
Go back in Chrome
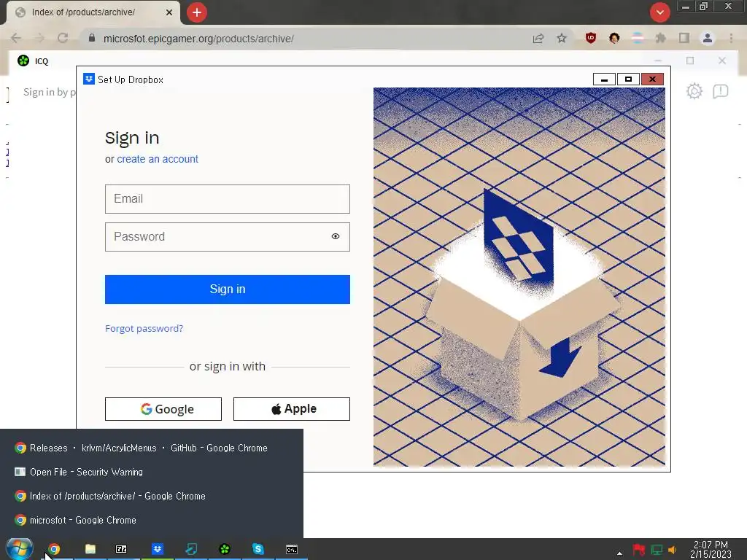[16, 39]
